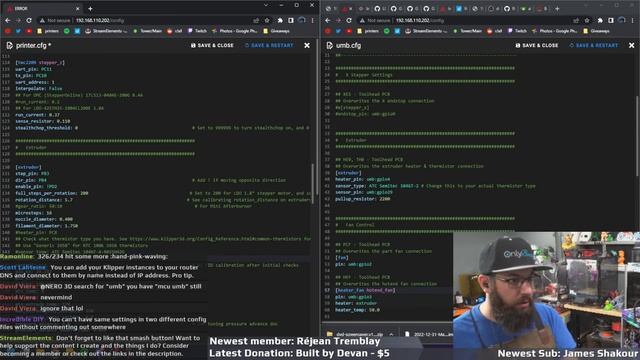Open extensions puzzle icon in umb.cfg window
The image size is (640, 360).
pos(600,20)
